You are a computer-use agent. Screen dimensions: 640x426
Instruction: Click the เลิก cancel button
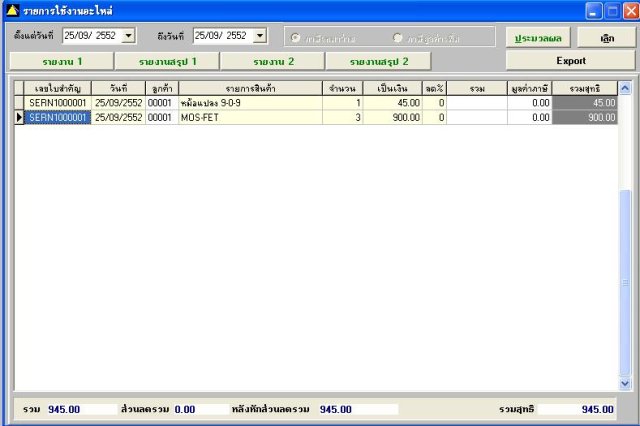click(607, 38)
